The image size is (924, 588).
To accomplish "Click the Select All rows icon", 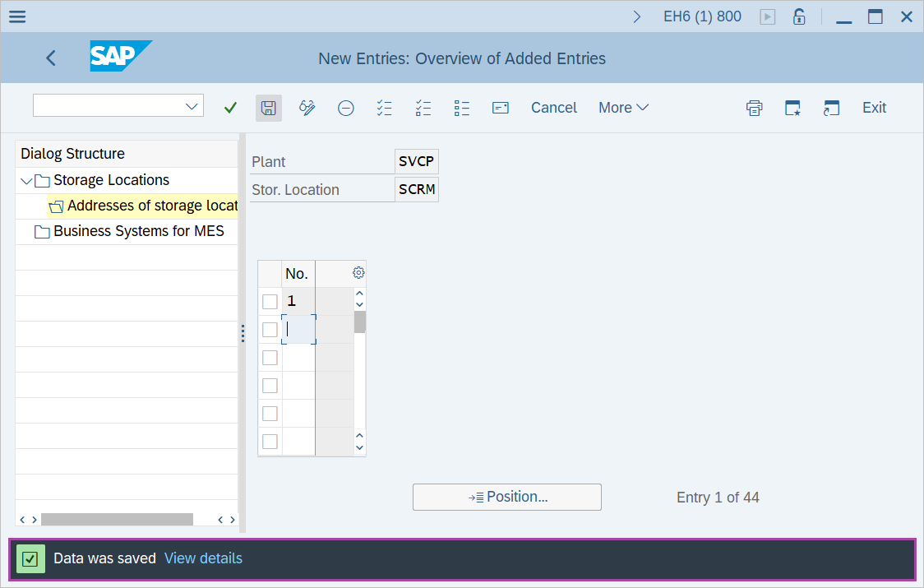I will click(x=384, y=108).
